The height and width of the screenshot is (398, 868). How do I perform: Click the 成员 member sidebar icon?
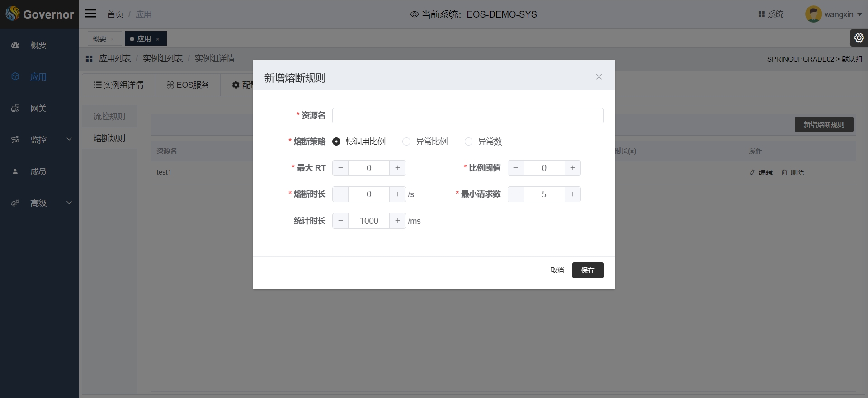point(15,172)
